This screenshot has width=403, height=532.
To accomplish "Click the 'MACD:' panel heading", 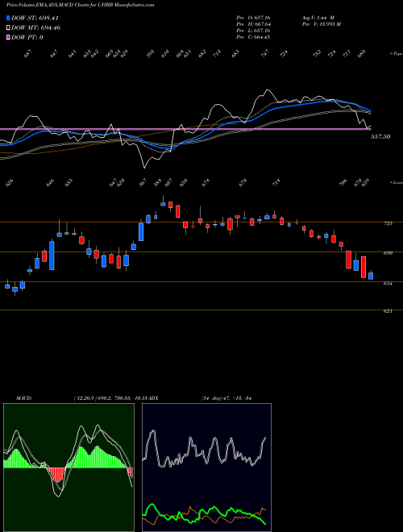I will click(24, 398).
